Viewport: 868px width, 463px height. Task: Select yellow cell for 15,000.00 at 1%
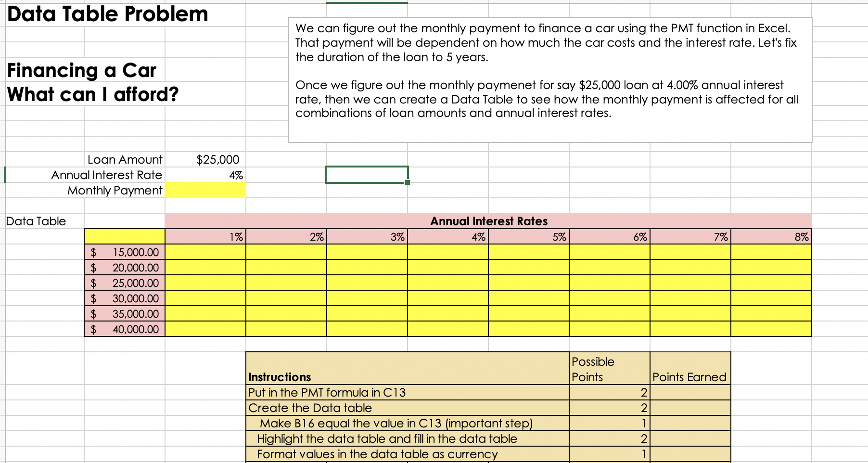(205, 252)
